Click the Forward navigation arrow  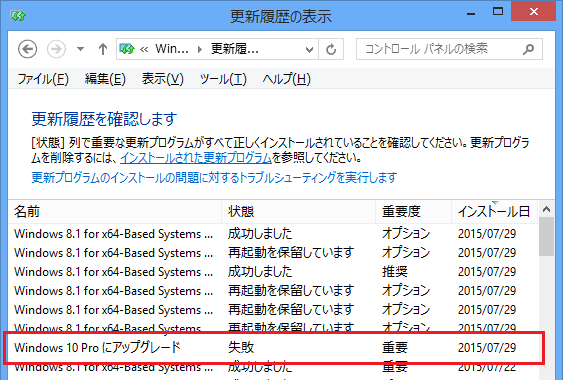(56, 49)
